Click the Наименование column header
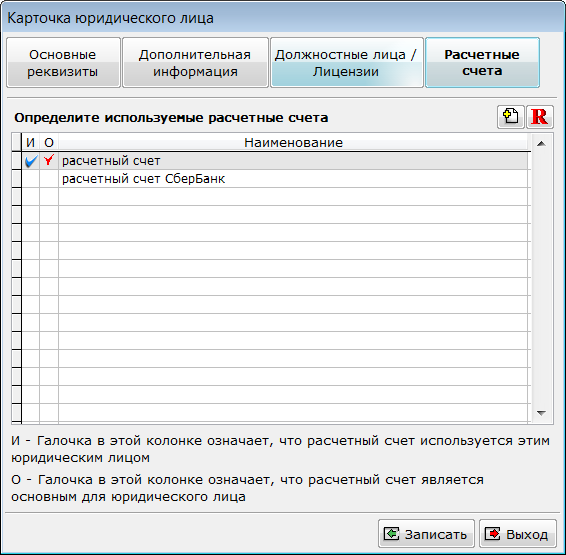The height and width of the screenshot is (555, 566). click(293, 143)
